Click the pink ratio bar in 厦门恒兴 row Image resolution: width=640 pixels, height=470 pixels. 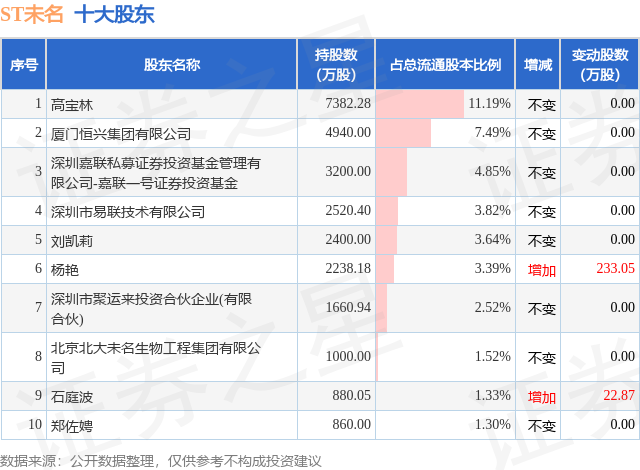click(x=403, y=133)
